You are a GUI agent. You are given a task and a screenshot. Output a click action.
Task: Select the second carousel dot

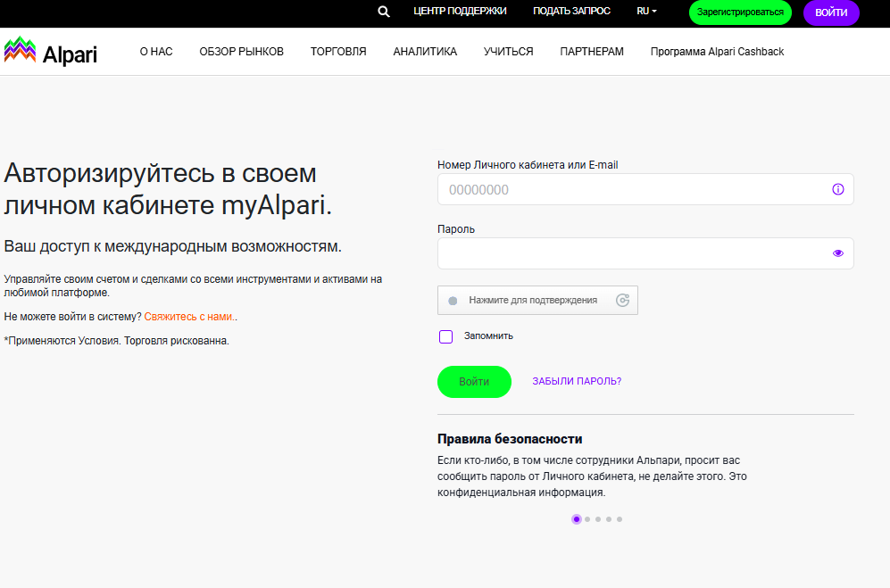(587, 519)
